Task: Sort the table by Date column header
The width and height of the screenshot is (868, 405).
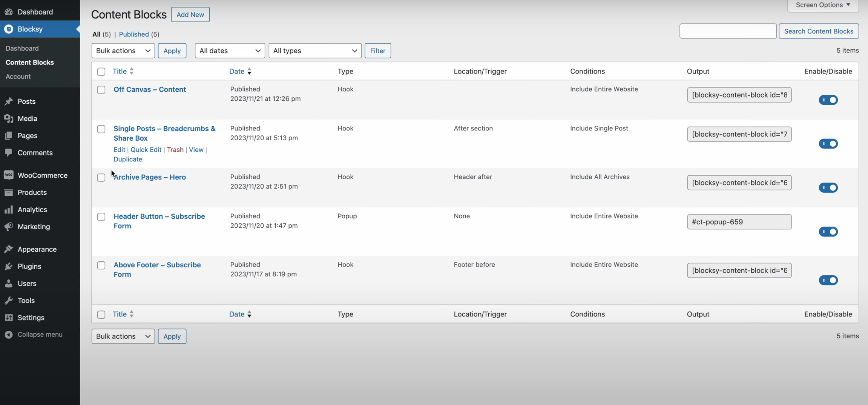Action: (237, 71)
